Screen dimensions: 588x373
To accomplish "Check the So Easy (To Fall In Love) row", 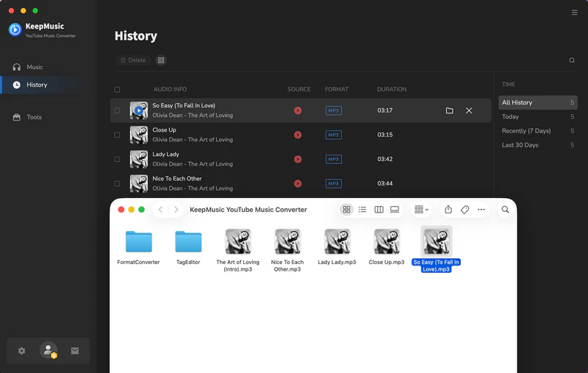I will coord(117,110).
